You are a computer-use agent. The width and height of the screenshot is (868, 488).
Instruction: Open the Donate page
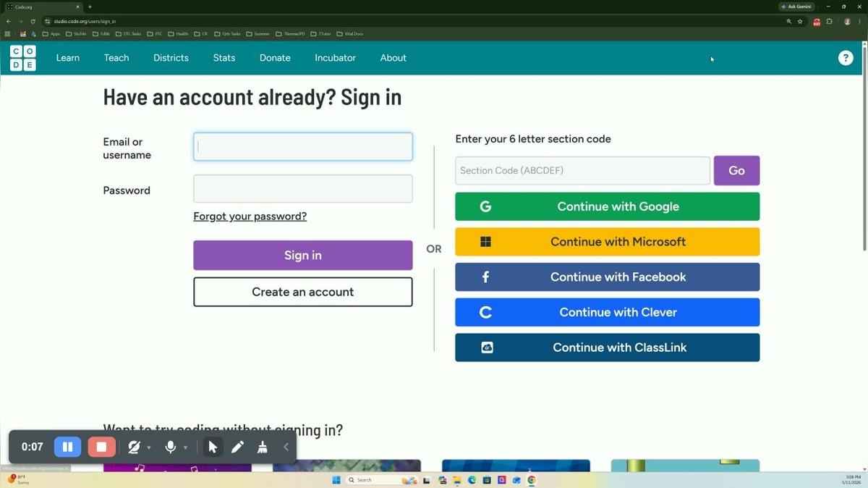pyautogui.click(x=275, y=58)
